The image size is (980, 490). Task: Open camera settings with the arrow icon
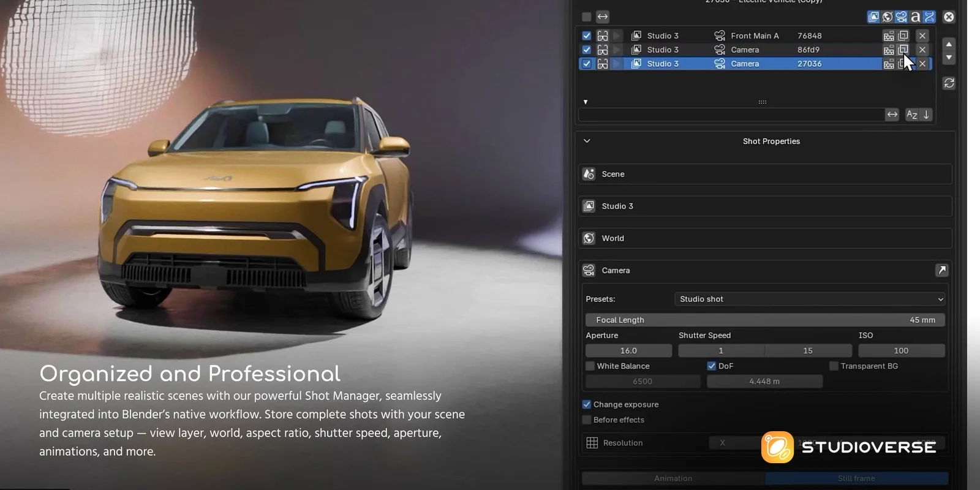click(x=941, y=270)
